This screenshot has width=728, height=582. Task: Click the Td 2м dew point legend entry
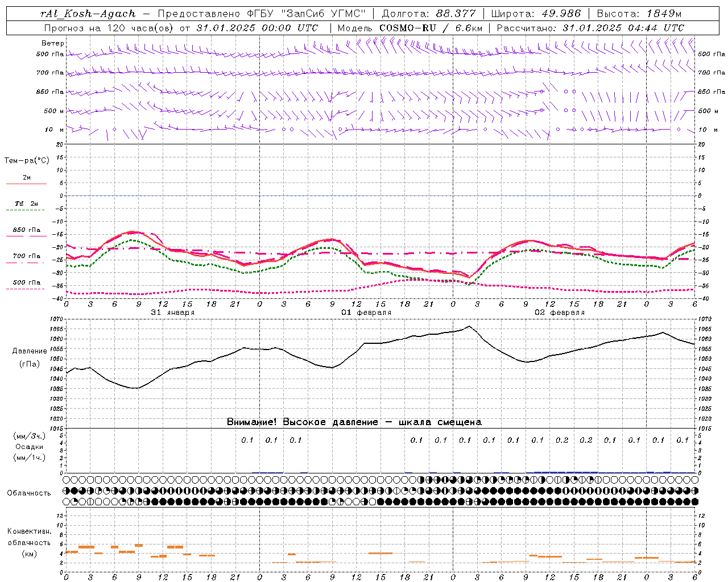click(27, 203)
